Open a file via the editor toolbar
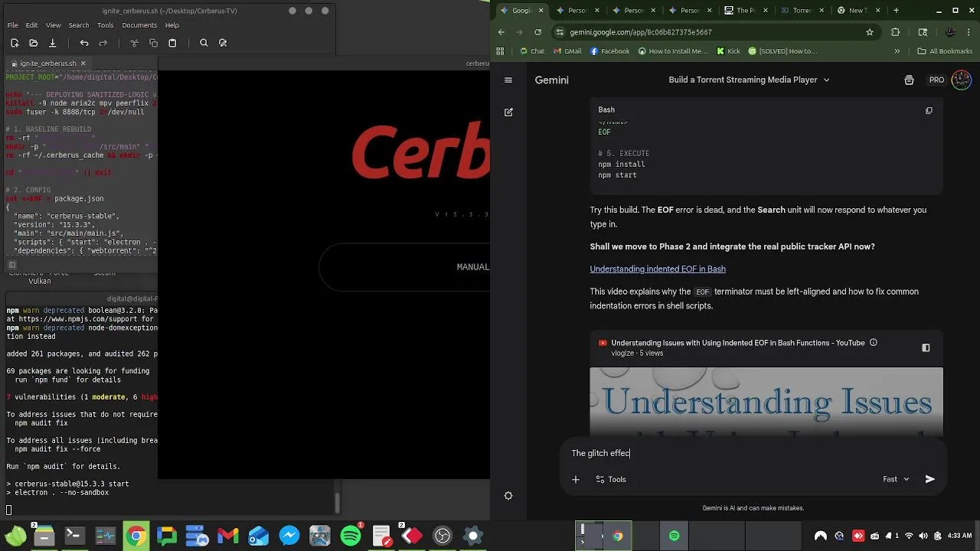This screenshot has width=980, height=551. coord(34,43)
